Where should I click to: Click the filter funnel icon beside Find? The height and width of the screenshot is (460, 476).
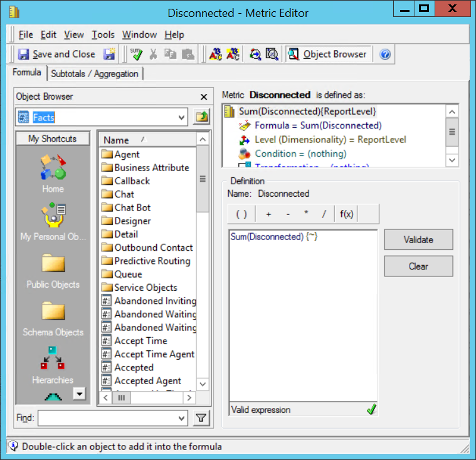click(x=201, y=418)
